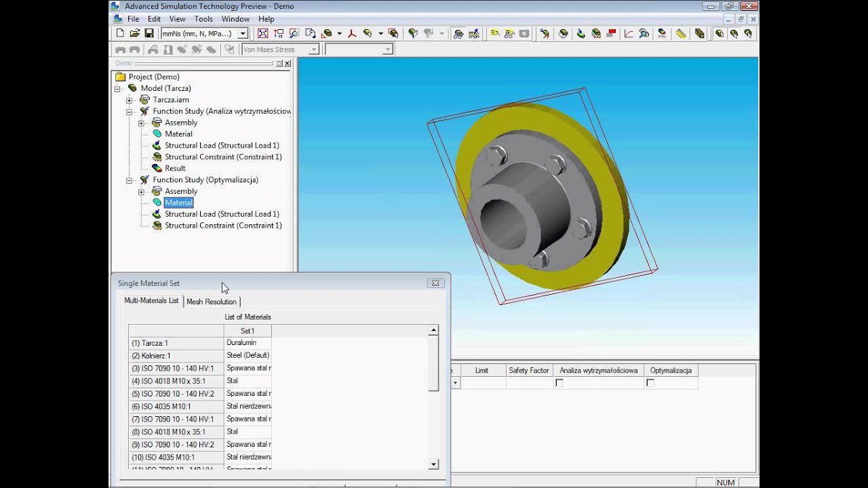Click the yellow ruler measure icon
This screenshot has width=868, height=488.
681,33
